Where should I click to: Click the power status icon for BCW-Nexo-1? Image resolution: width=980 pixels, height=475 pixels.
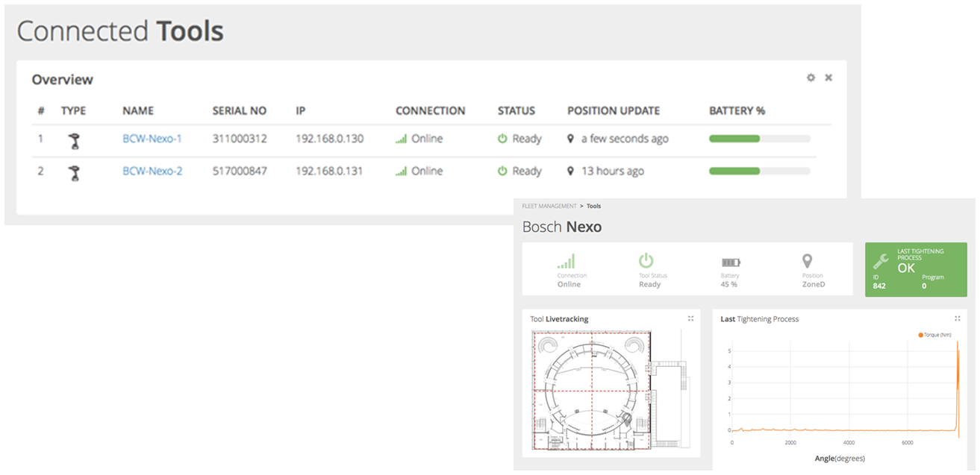coord(503,139)
